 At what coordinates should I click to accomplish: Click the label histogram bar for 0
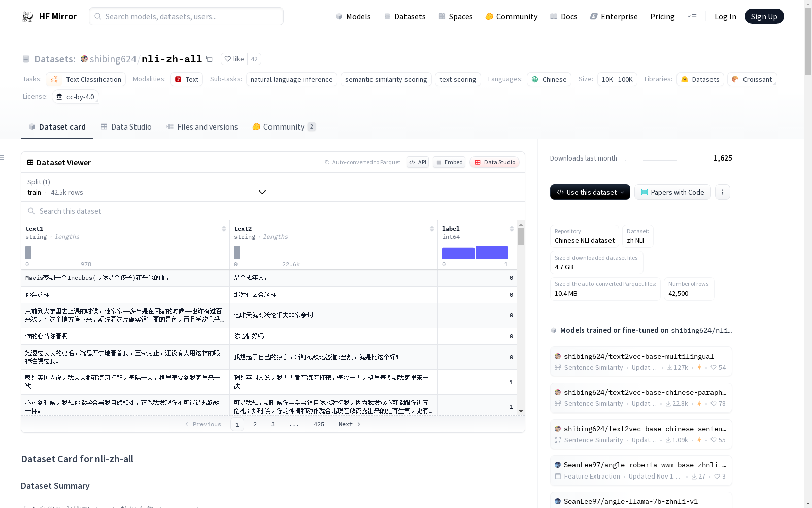(x=458, y=253)
